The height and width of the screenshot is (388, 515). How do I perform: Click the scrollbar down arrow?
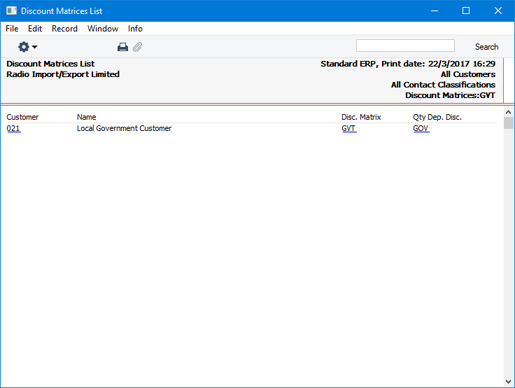click(x=508, y=381)
